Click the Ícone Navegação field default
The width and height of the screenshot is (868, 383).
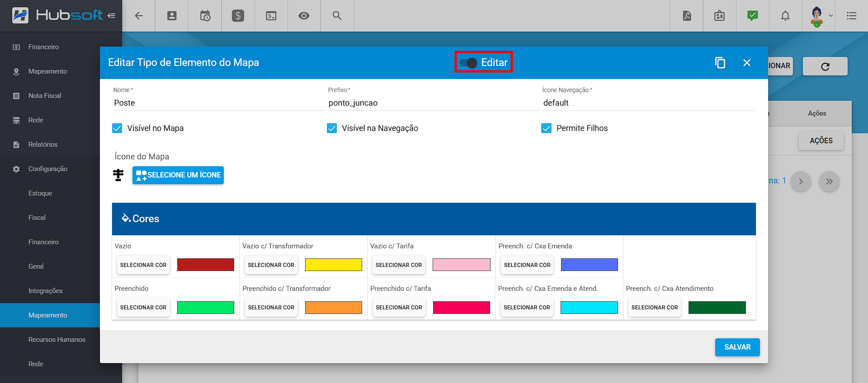[648, 103]
